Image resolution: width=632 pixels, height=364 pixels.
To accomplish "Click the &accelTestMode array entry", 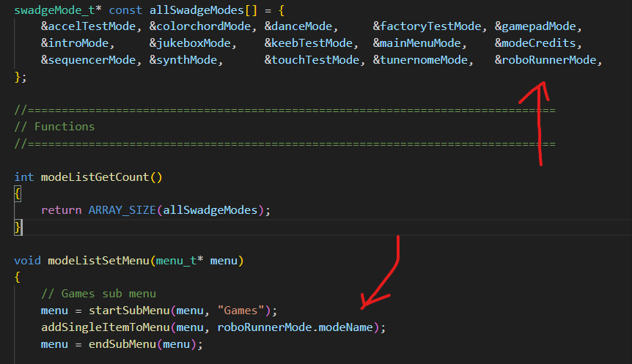I will click(x=88, y=26).
